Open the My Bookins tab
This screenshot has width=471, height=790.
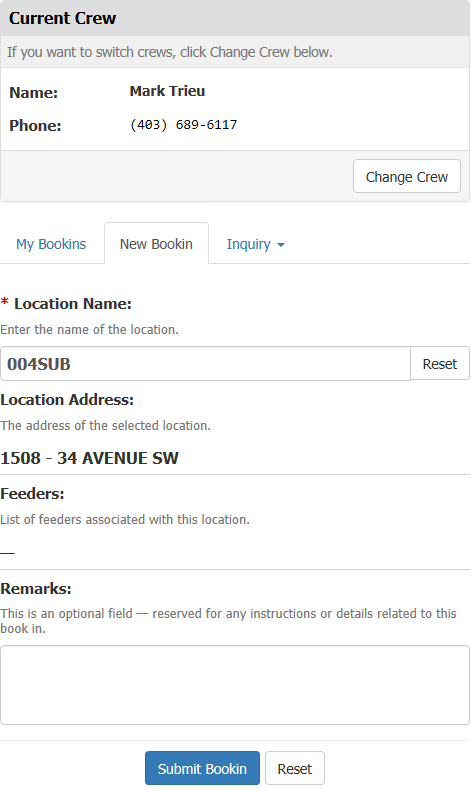tap(51, 244)
